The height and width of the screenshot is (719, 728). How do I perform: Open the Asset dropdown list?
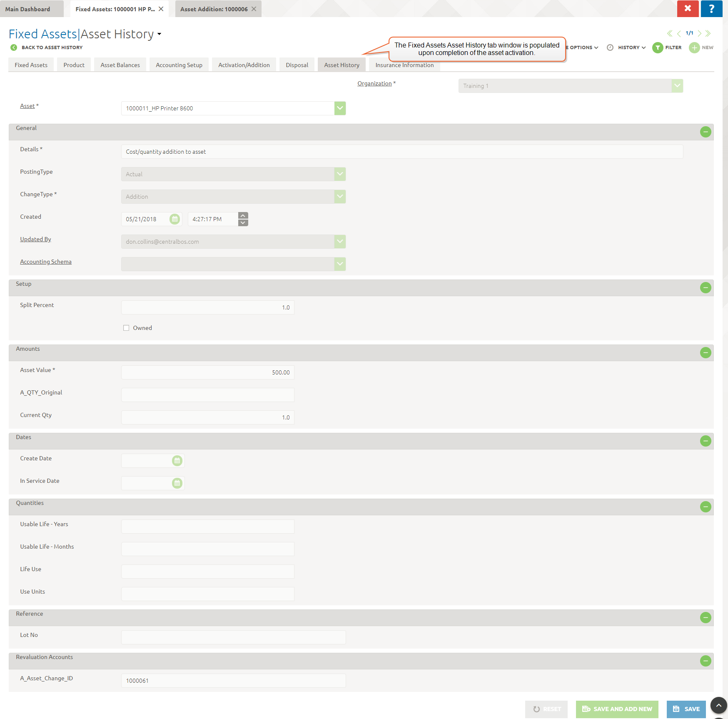(340, 108)
